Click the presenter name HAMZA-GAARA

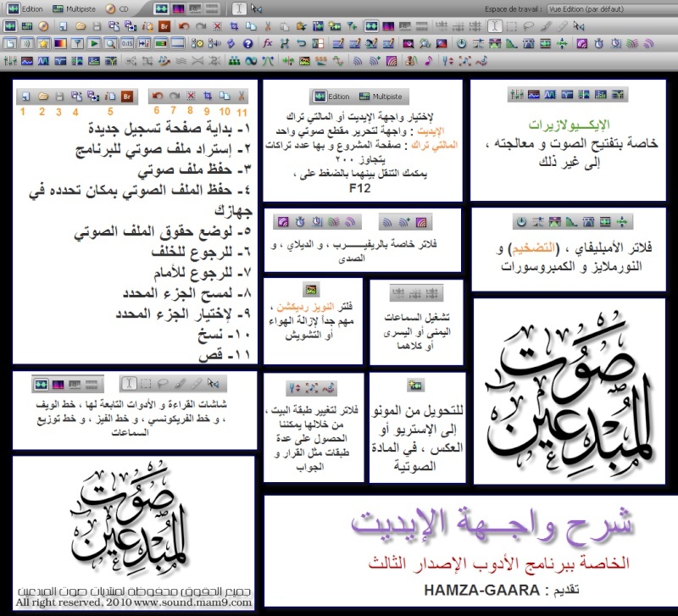(481, 590)
